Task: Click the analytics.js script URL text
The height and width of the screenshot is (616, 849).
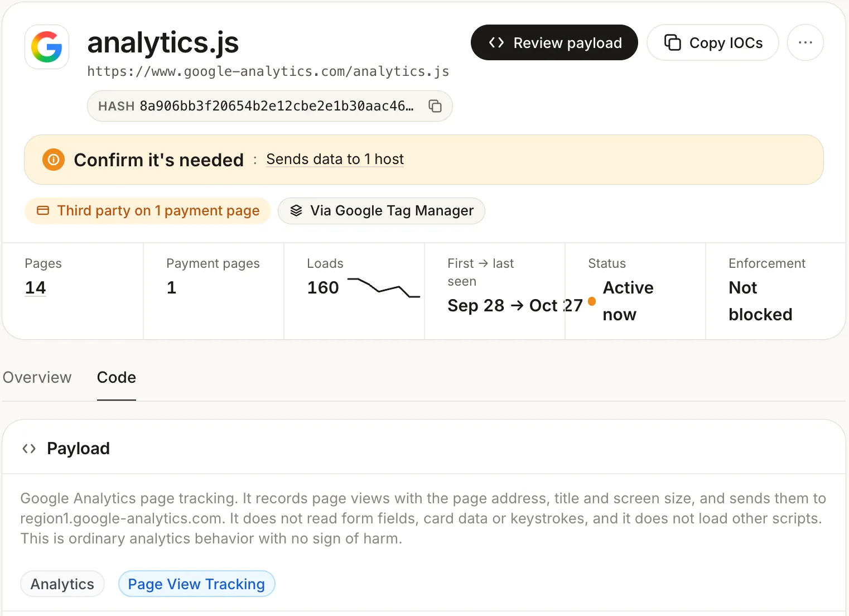Action: tap(268, 71)
